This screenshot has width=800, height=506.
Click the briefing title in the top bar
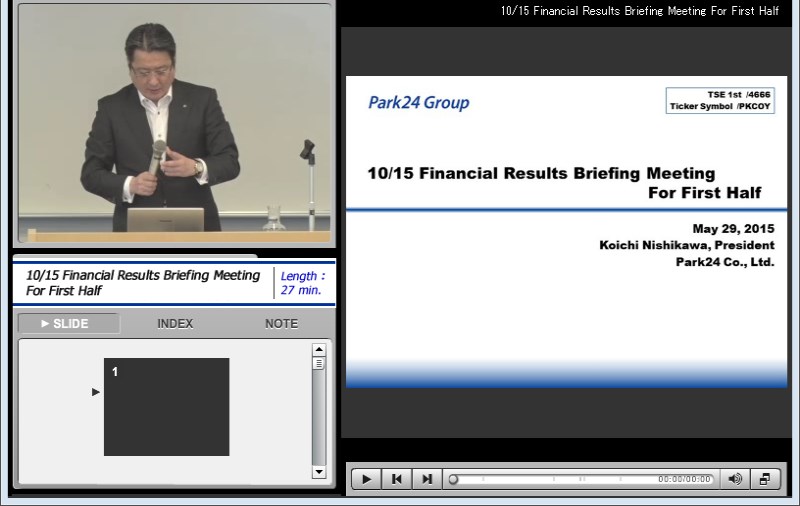[639, 11]
